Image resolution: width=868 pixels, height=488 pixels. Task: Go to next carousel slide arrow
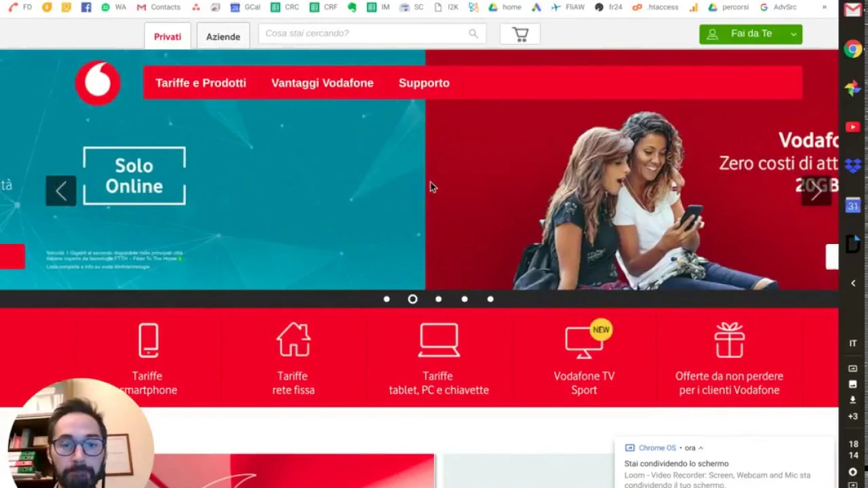816,191
